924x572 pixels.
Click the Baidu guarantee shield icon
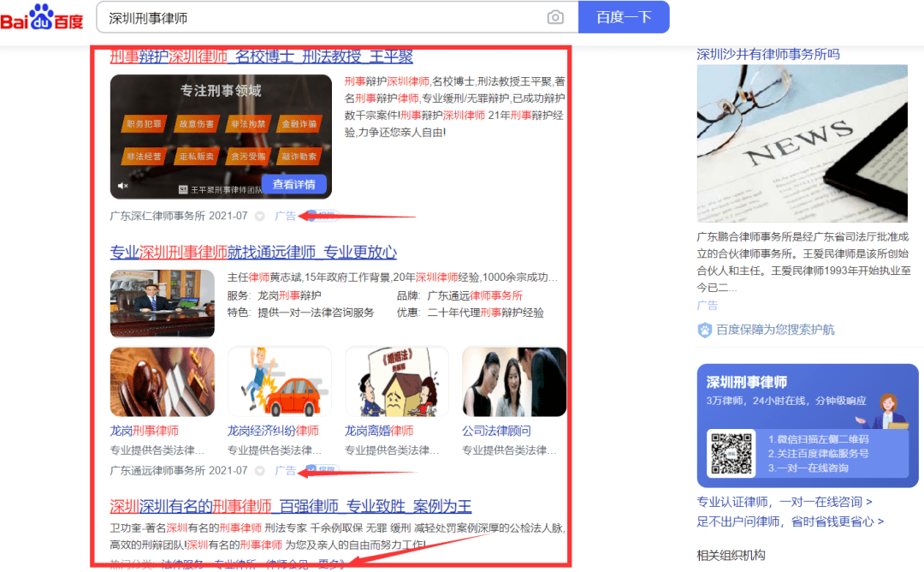[705, 330]
